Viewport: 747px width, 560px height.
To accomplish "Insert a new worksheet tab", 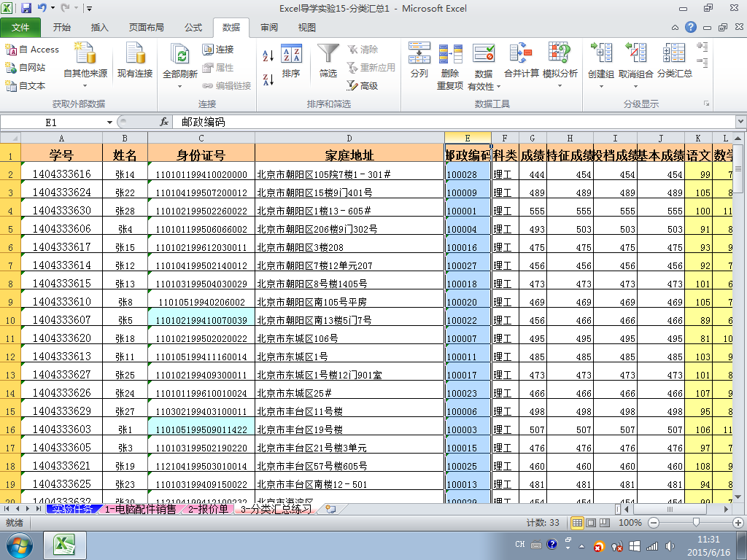I will [x=330, y=509].
